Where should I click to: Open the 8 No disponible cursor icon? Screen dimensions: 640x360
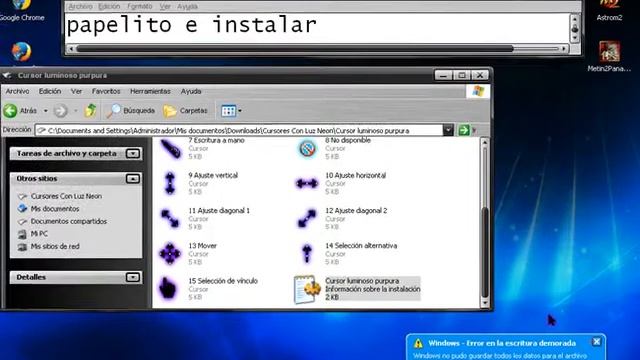pyautogui.click(x=307, y=148)
